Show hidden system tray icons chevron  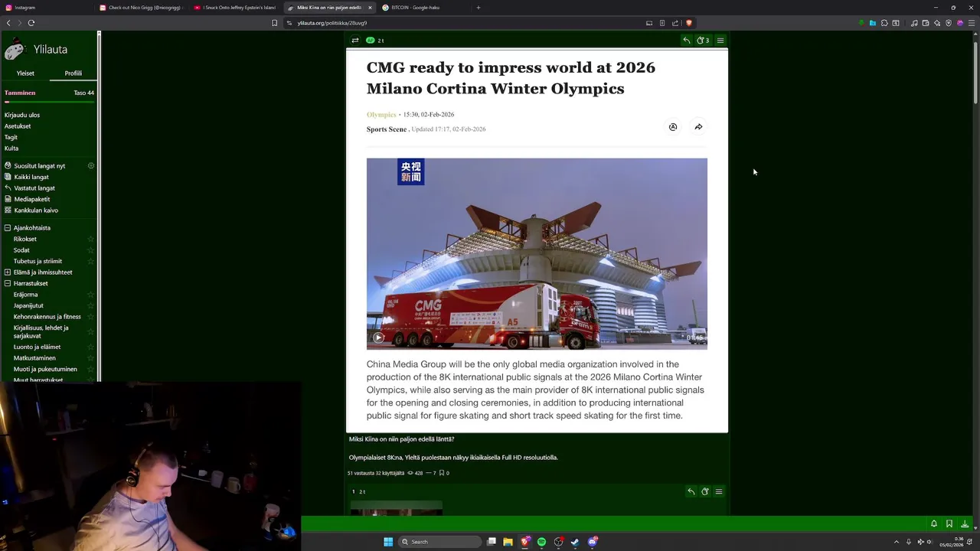897,542
